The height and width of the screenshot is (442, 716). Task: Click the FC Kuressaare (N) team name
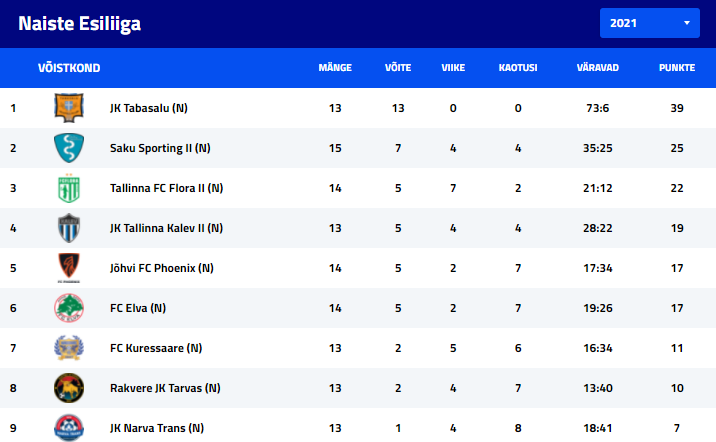tap(156, 348)
